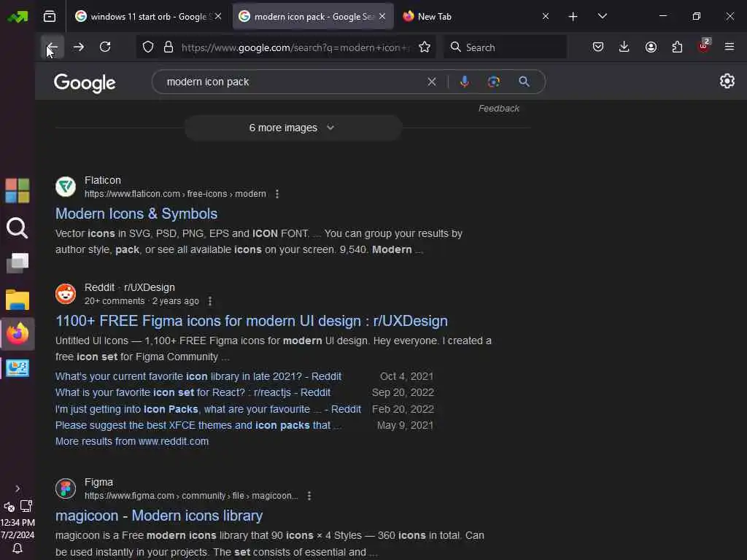This screenshot has width=747, height=560.
Task: Search by image with Google Lens
Action: coord(494,82)
